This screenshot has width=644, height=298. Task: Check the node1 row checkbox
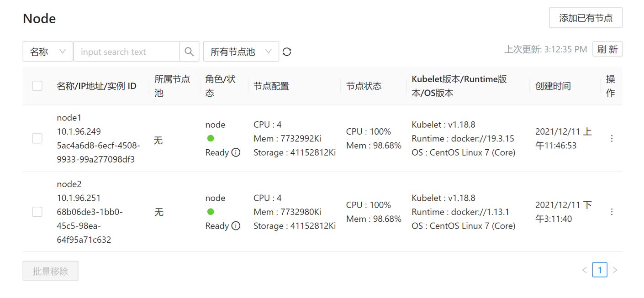point(37,138)
